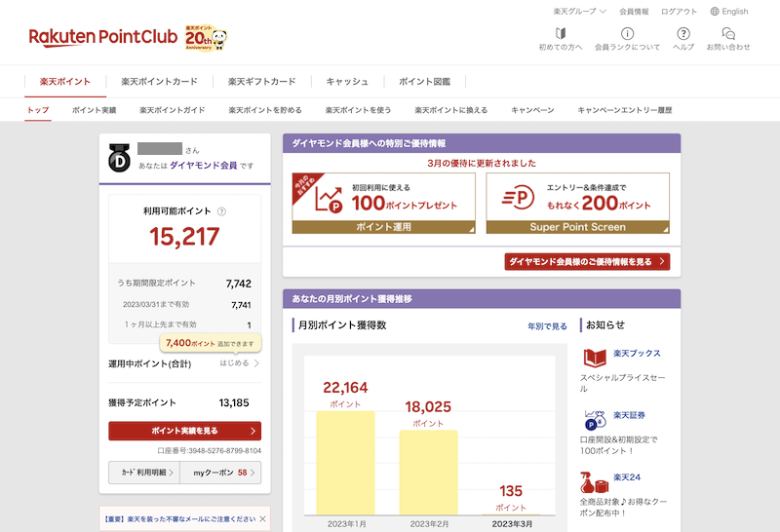The height and width of the screenshot is (532, 780).
Task: Open the 楽天ポイントを使う sub-navigation item
Action: (x=358, y=110)
